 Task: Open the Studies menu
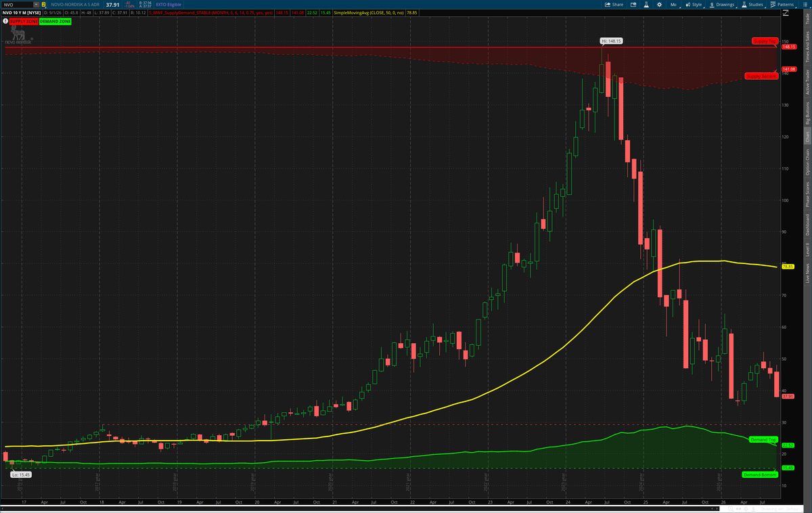coord(753,4)
